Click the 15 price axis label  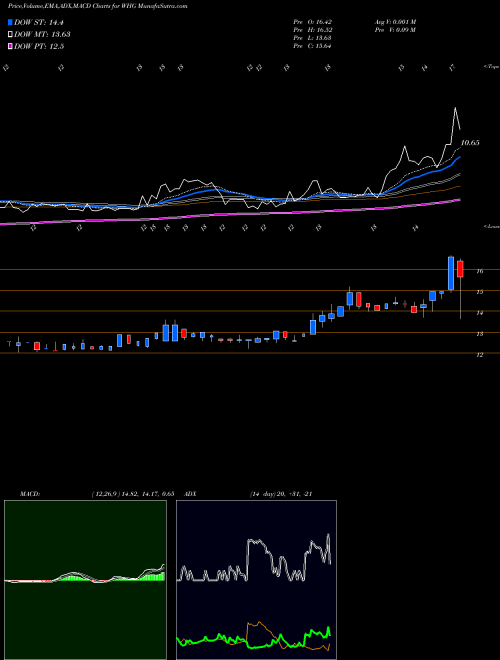click(x=479, y=292)
